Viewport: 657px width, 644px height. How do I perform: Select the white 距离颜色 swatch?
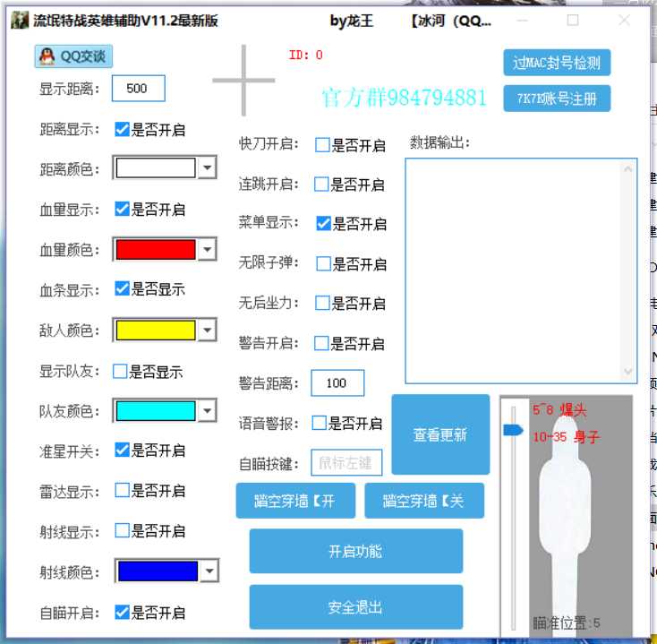pos(156,167)
